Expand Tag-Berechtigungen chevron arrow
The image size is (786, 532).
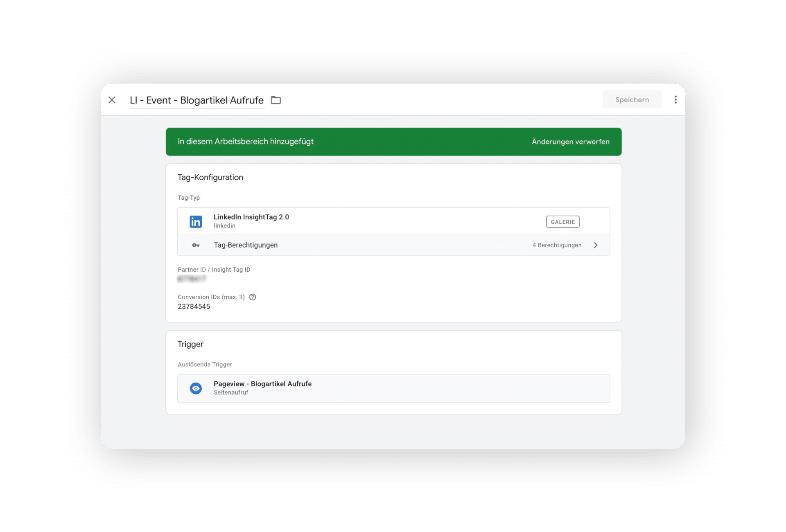pos(596,245)
